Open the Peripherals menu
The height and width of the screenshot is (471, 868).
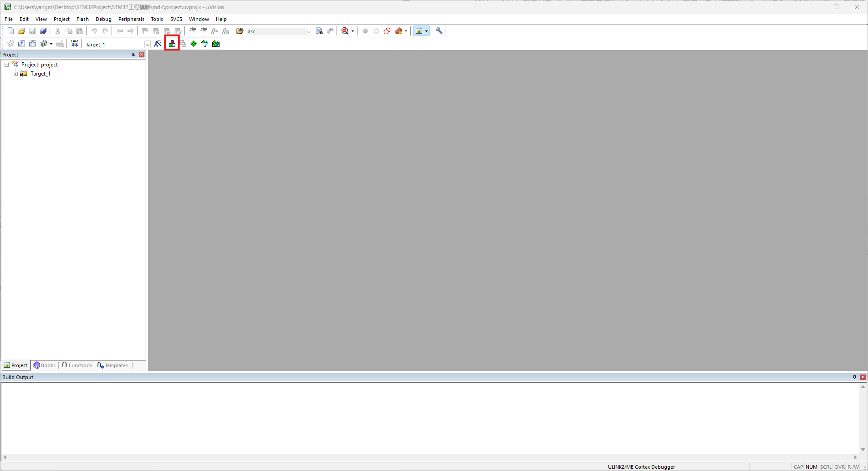pyautogui.click(x=131, y=19)
